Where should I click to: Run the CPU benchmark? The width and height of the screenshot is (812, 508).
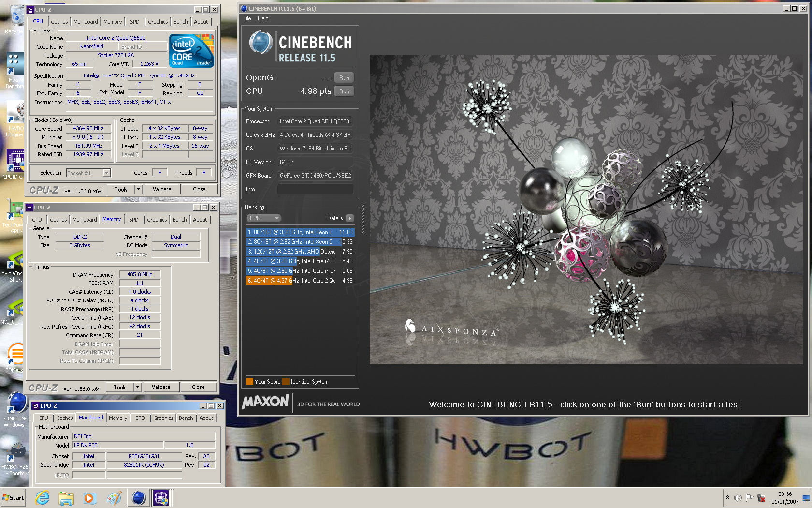point(344,91)
